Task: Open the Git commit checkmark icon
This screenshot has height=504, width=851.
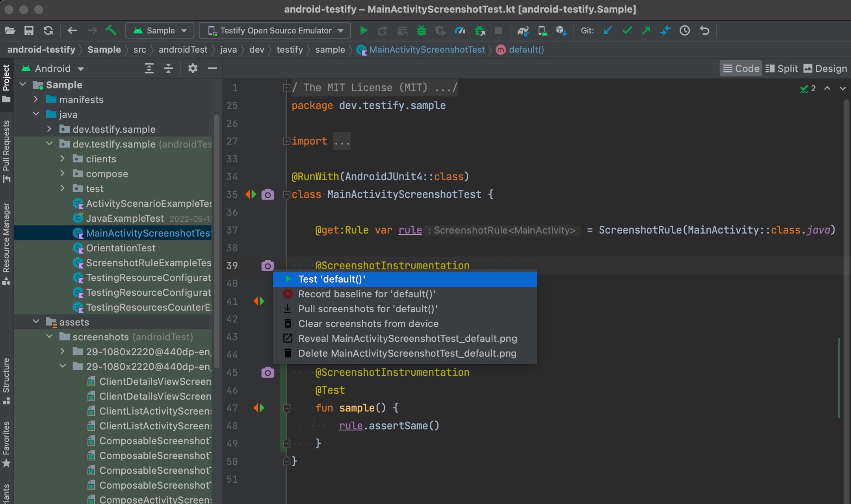Action: (626, 30)
